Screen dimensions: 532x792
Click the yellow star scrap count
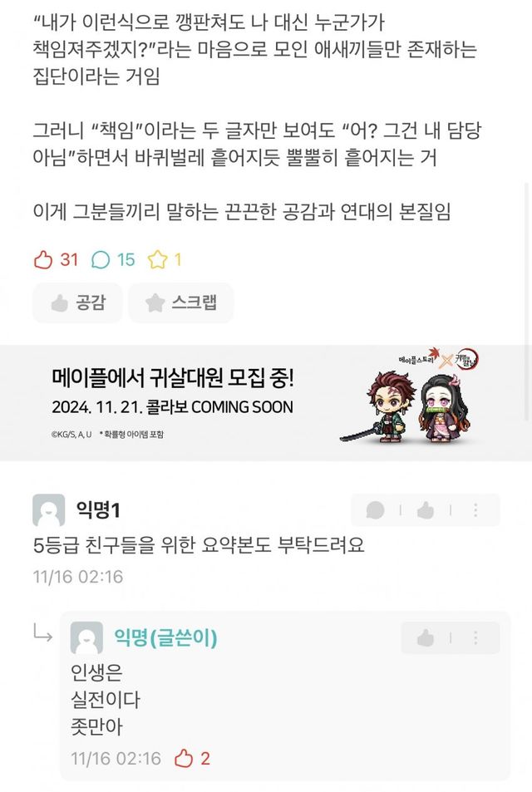tap(165, 259)
